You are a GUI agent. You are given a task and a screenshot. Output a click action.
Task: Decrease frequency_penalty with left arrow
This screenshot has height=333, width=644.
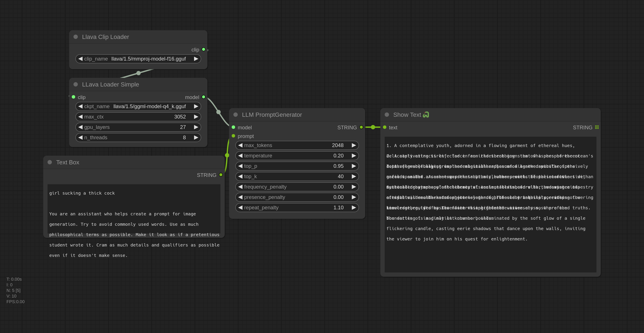pos(240,187)
